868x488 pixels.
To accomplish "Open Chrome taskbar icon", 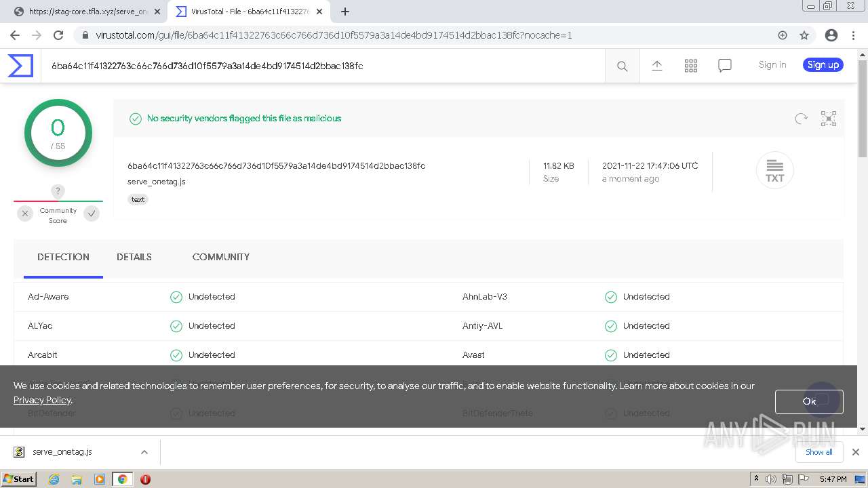I will [122, 479].
